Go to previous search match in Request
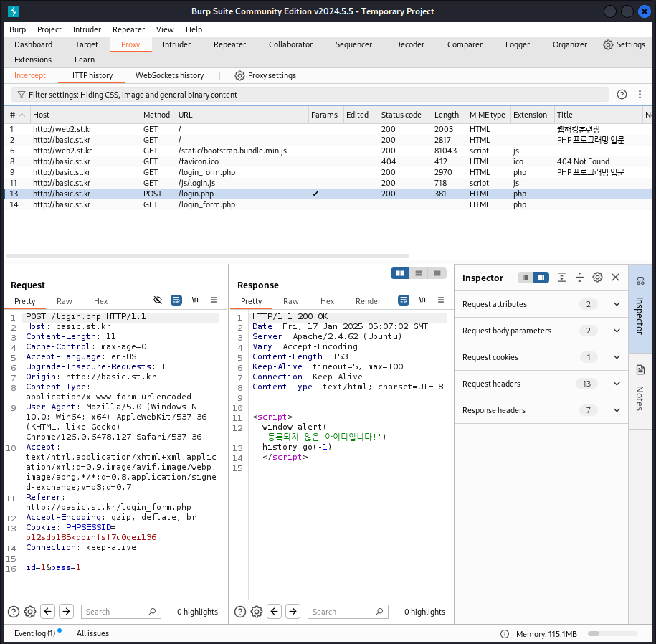 48,612
